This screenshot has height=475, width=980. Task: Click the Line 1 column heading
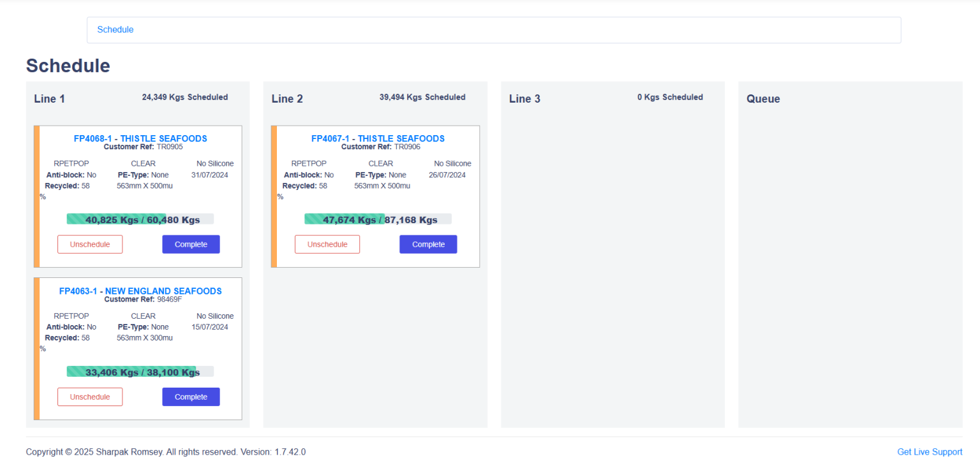(50, 99)
